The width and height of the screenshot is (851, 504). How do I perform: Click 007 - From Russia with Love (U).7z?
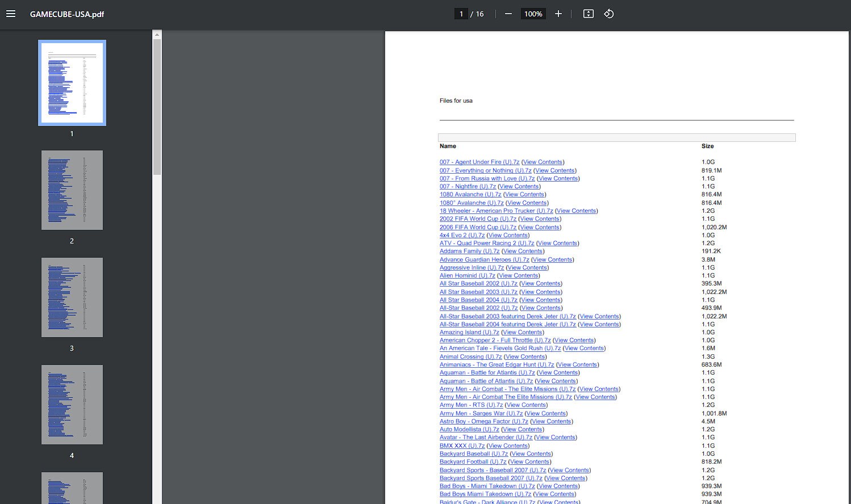[x=487, y=178]
